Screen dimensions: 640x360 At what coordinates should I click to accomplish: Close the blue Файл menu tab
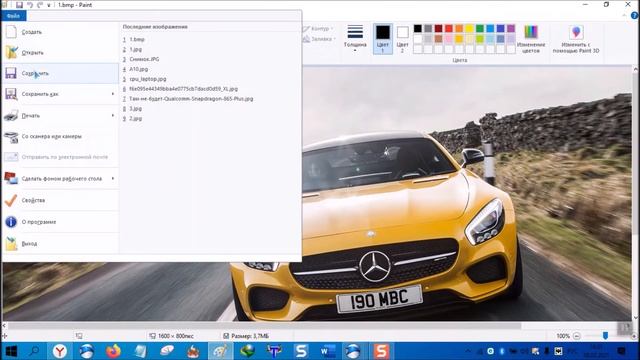coord(13,16)
